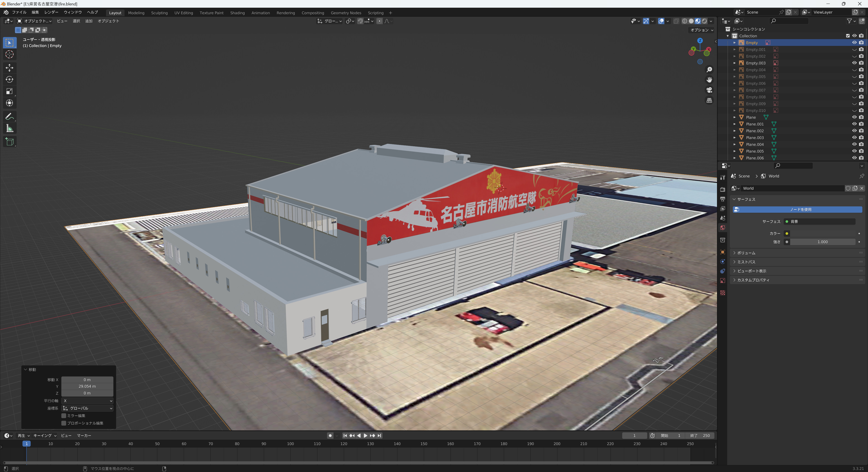Switch to the Modeling workspace tab

point(136,13)
